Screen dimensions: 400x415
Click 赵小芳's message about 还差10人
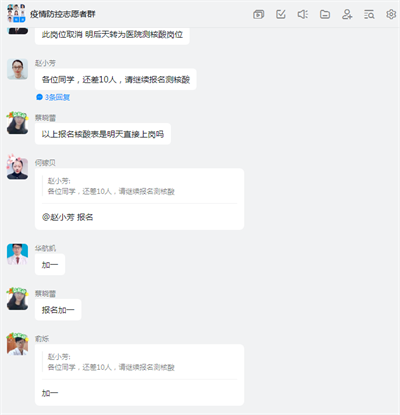(116, 79)
